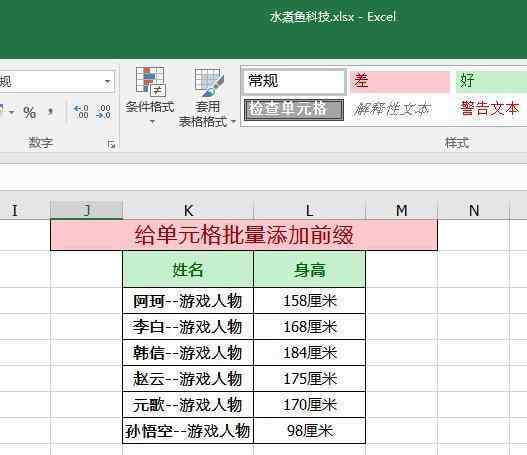Apply the 警告文本 cell style
527x455 pixels.
point(490,109)
